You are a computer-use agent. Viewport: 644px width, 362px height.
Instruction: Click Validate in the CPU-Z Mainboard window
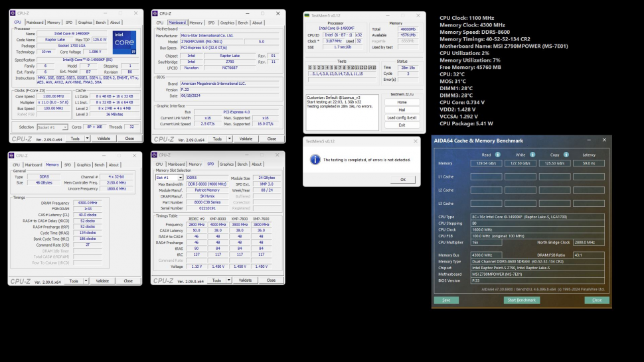click(x=246, y=139)
